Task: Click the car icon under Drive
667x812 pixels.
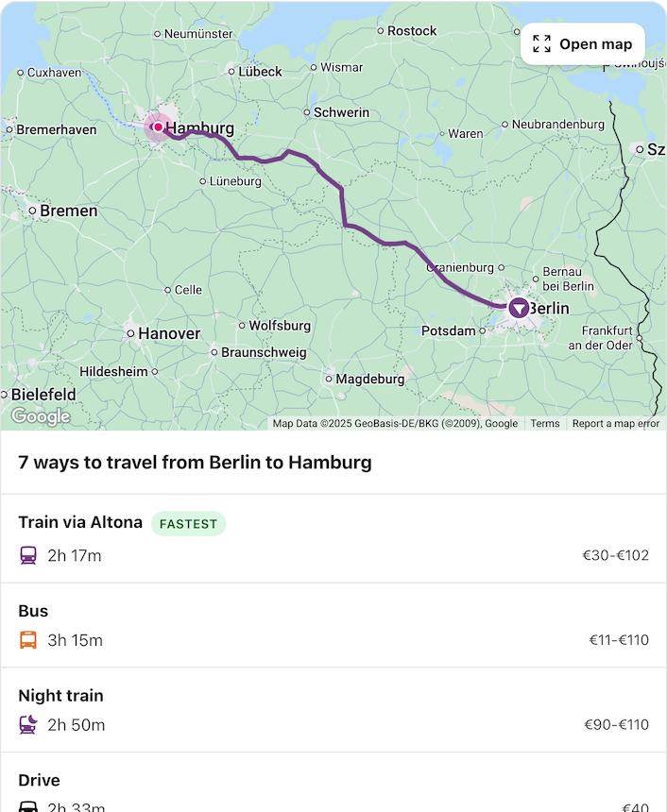Action: [28, 806]
